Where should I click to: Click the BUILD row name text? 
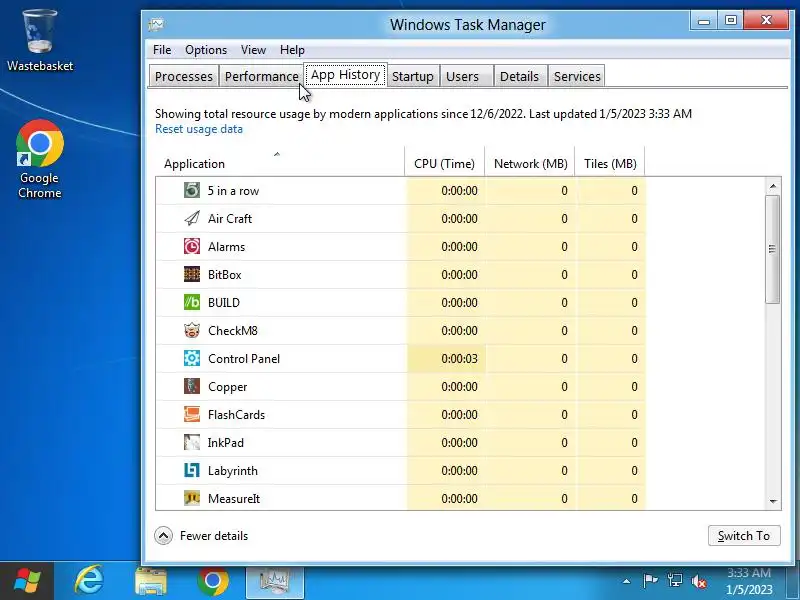coord(224,303)
